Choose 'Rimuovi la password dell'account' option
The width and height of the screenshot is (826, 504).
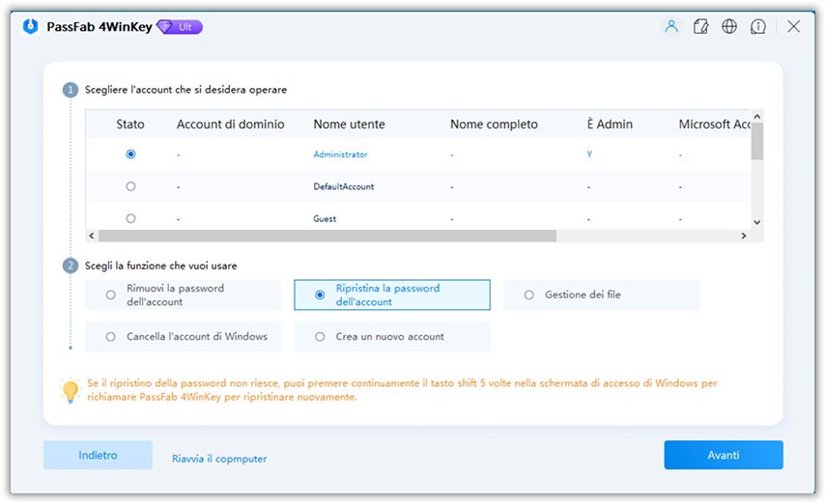tap(111, 294)
